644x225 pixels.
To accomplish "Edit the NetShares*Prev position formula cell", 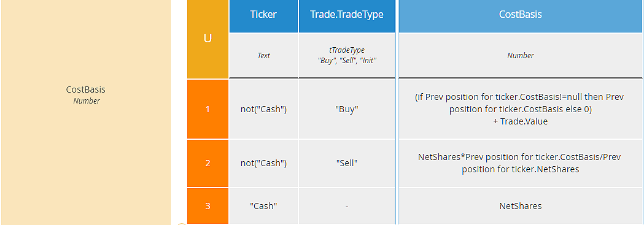I will click(521, 163).
